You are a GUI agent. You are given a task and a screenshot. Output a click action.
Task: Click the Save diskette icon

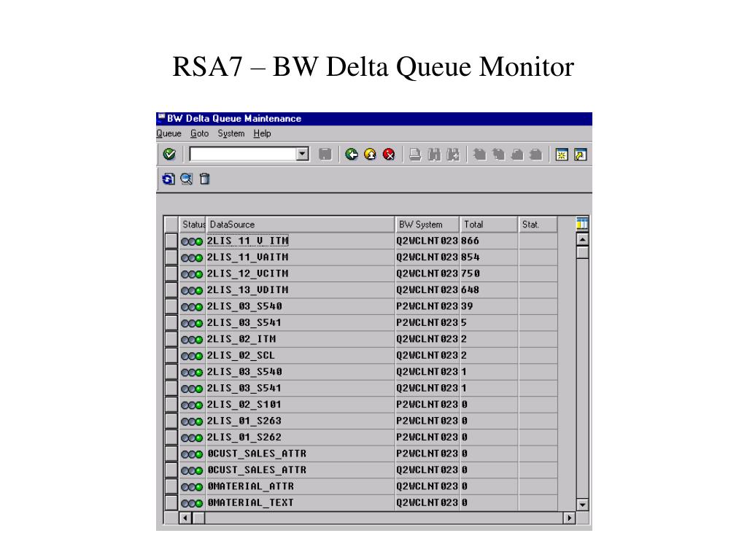[x=325, y=155]
